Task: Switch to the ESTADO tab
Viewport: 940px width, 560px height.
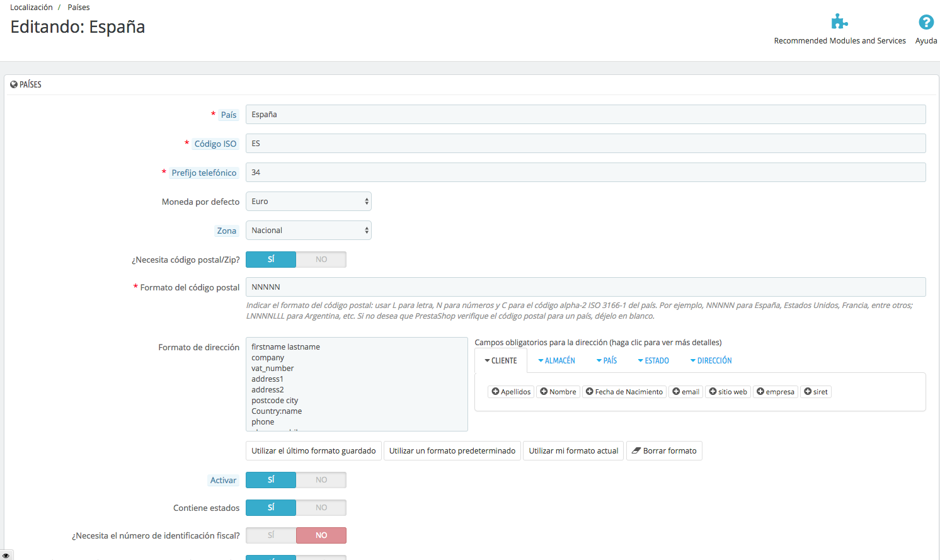Action: 653,361
